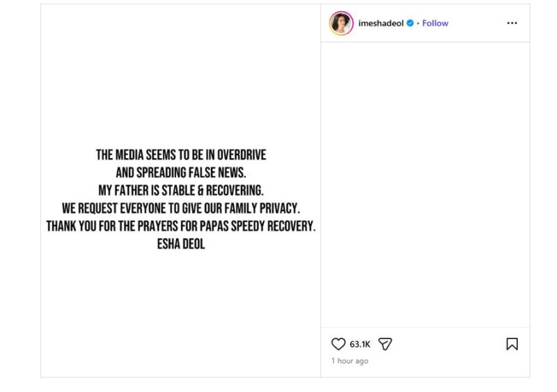Click the blank area below the ESHA DEOL signature
The image size is (557, 392).
click(180, 313)
